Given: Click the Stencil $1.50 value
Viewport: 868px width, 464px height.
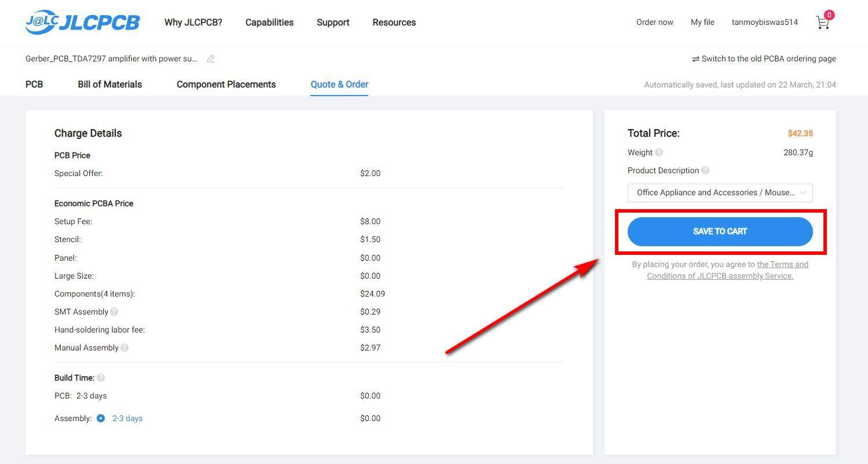Looking at the screenshot, I should point(370,239).
